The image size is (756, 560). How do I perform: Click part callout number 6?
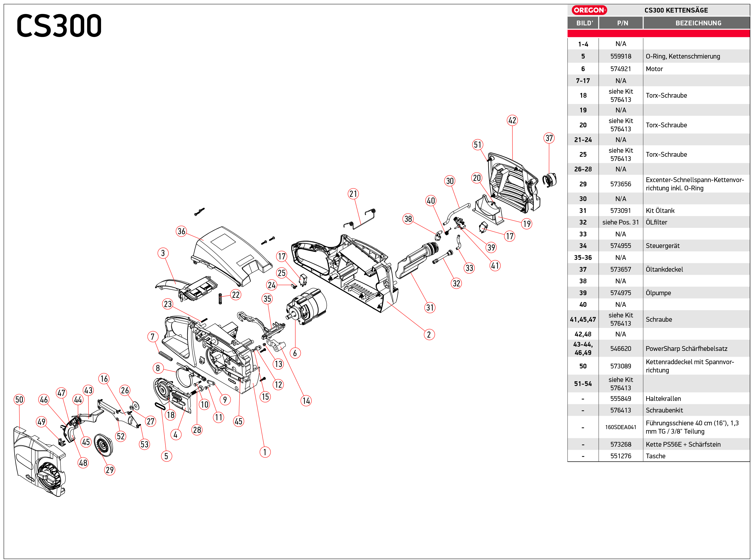click(295, 353)
